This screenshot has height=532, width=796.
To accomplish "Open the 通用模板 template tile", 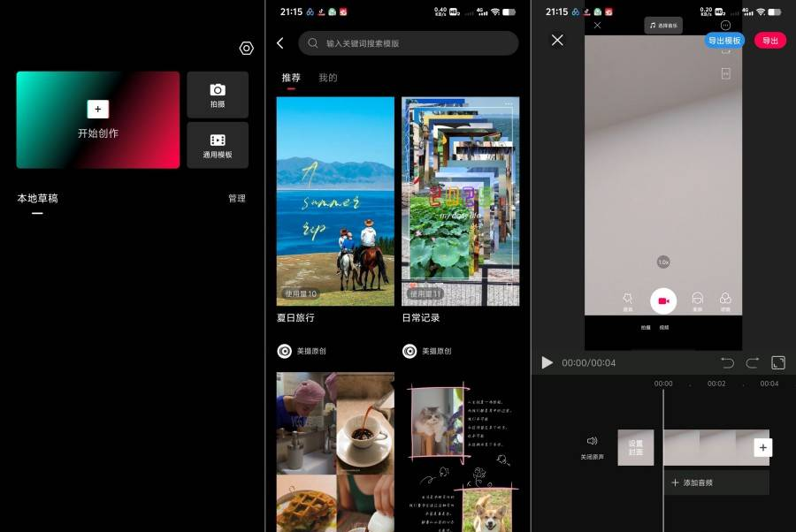I will pyautogui.click(x=218, y=146).
